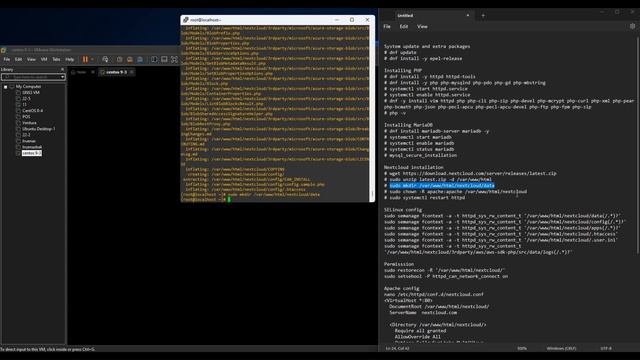Switch to console view icon in VMware

(x=164, y=60)
